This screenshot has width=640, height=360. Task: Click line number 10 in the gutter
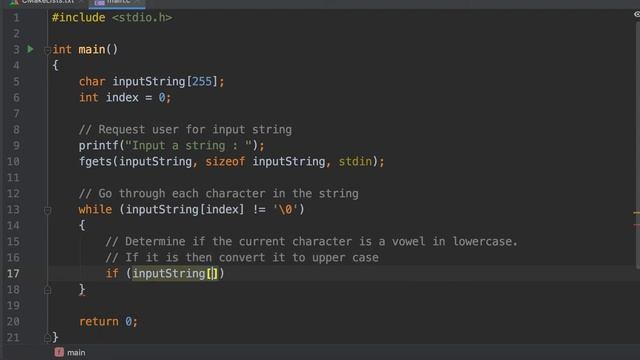13,162
